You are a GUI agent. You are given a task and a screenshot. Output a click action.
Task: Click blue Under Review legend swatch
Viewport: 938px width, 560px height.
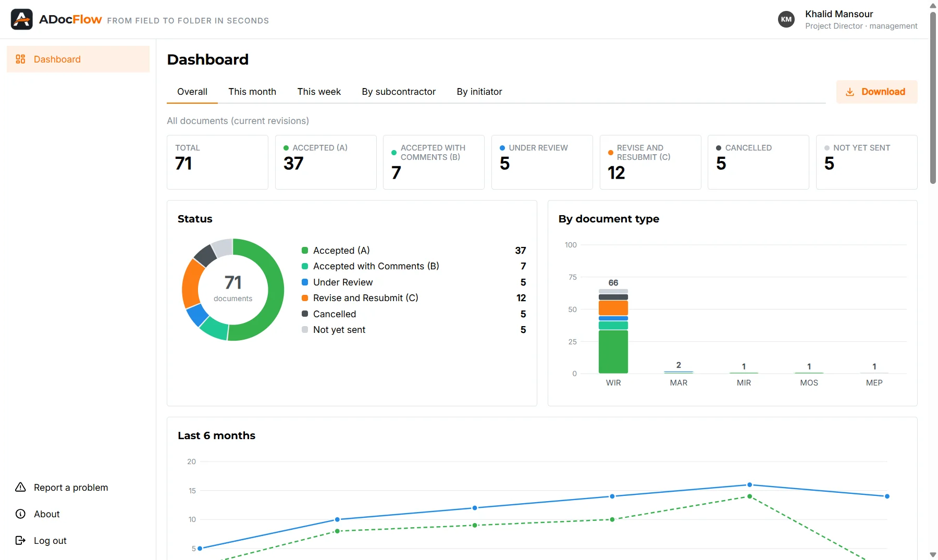tap(305, 282)
